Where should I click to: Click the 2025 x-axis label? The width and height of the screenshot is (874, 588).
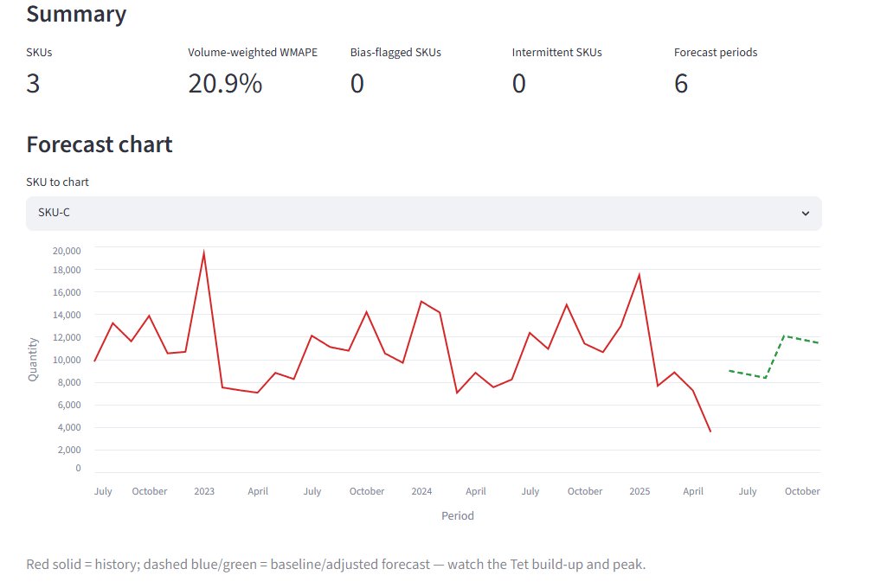[639, 491]
